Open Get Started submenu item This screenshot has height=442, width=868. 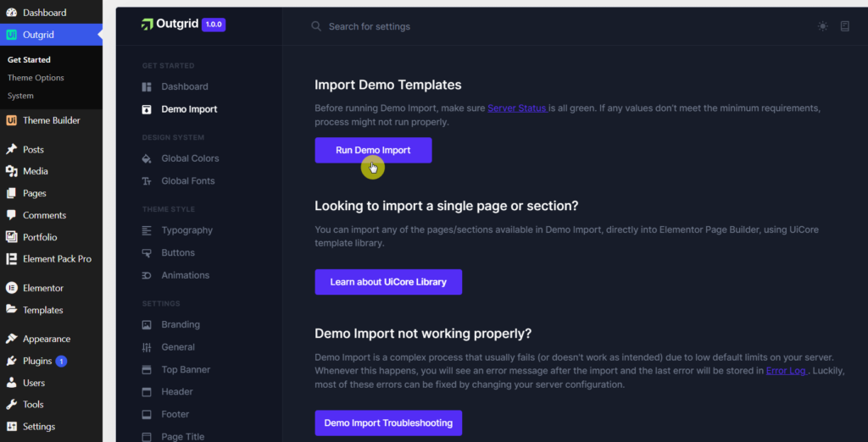coord(29,60)
